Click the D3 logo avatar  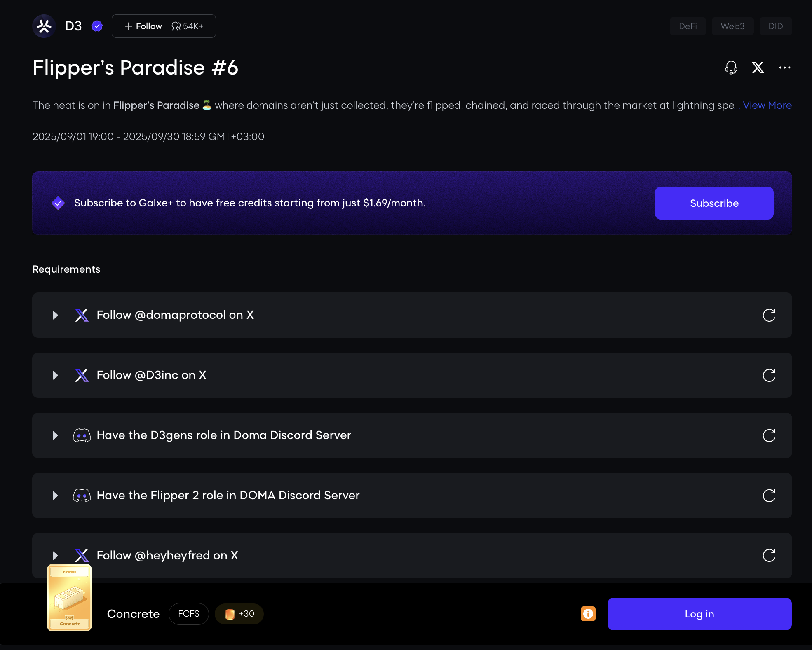coord(44,26)
